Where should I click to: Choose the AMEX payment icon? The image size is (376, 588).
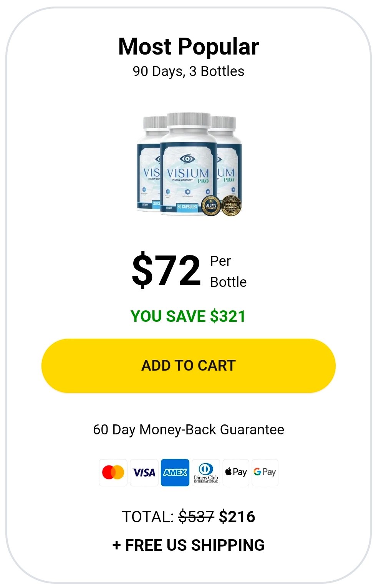[175, 472]
